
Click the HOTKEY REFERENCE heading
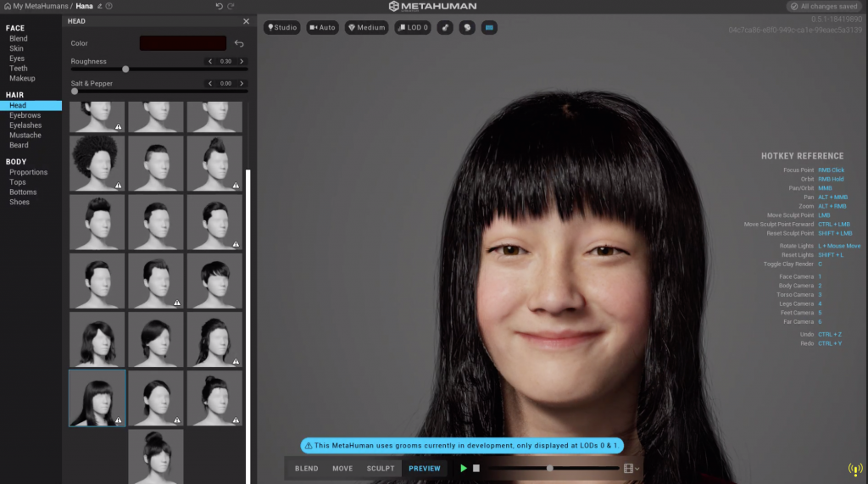802,156
